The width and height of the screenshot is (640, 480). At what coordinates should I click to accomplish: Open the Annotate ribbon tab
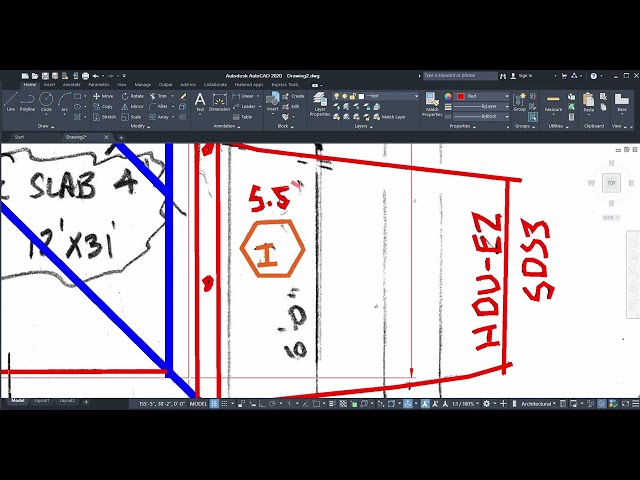[x=71, y=85]
